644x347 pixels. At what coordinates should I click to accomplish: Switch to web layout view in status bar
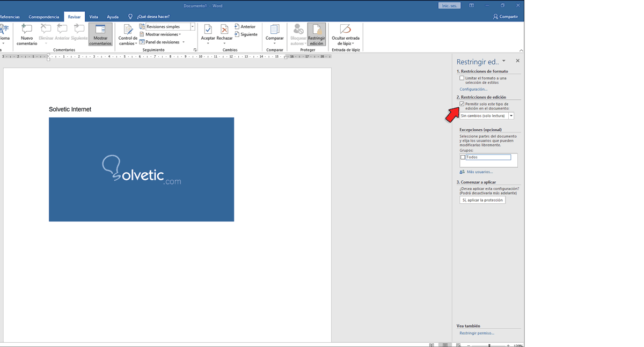point(458,345)
